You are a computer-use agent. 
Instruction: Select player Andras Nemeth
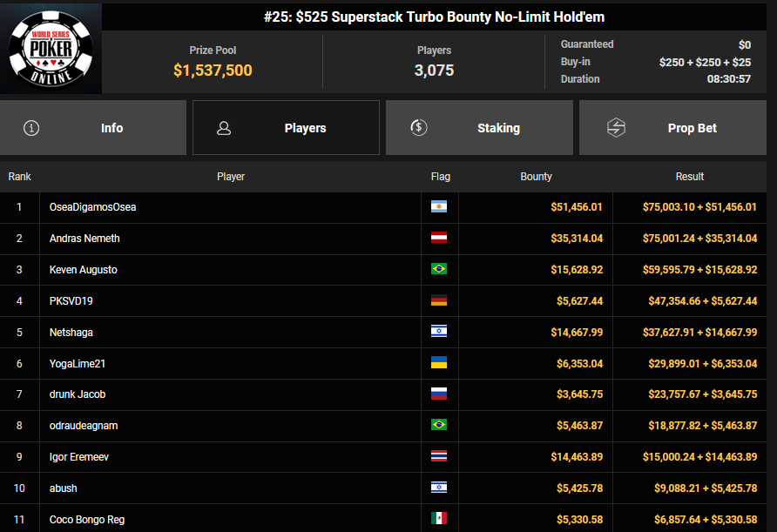(x=84, y=239)
